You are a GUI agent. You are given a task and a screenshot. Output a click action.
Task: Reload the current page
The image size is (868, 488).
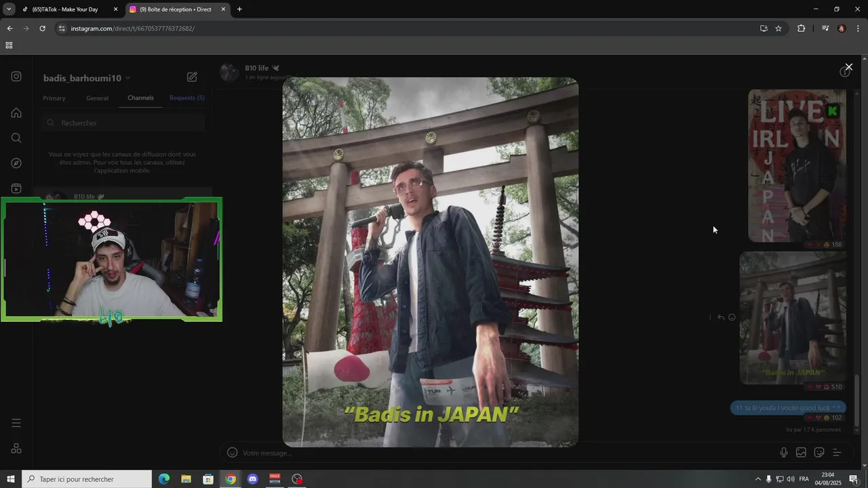(43, 28)
